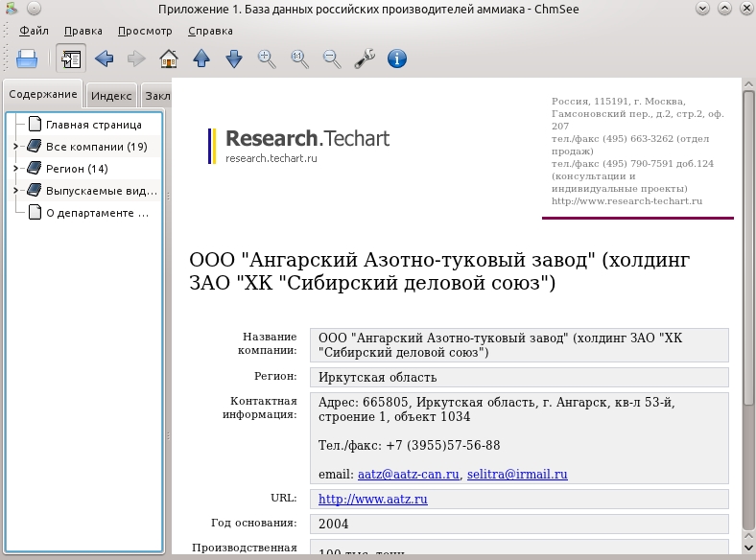Click the http://www.research-techart.ru header text
This screenshot has height=560, width=756.
coord(626,201)
